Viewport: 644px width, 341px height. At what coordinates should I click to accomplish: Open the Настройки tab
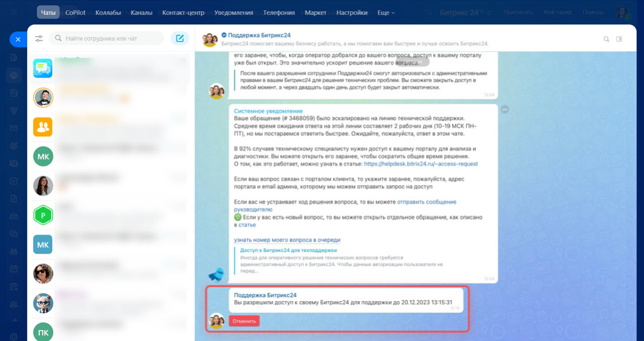(352, 13)
